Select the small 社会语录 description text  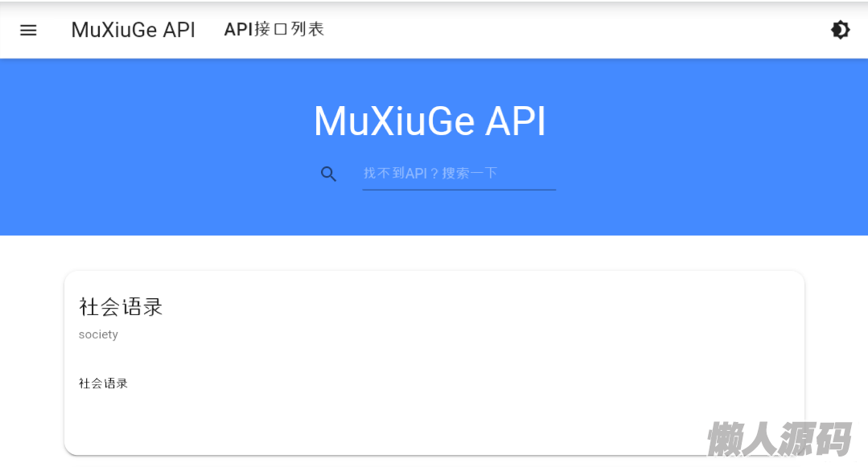(x=103, y=383)
